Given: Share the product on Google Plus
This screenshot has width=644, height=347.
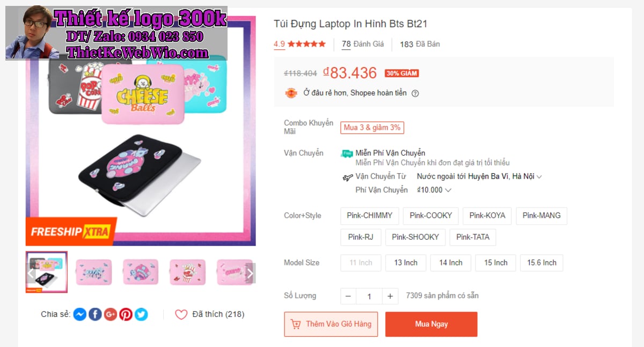Looking at the screenshot, I should [x=111, y=314].
